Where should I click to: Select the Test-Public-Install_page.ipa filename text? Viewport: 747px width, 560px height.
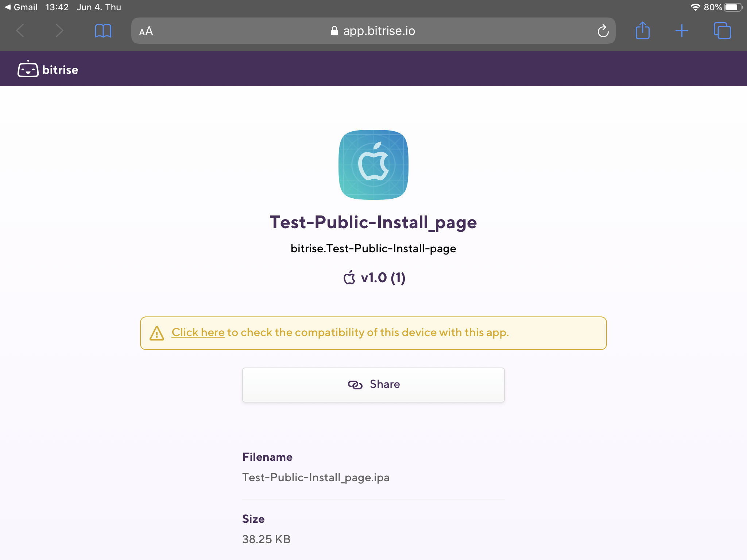316,478
